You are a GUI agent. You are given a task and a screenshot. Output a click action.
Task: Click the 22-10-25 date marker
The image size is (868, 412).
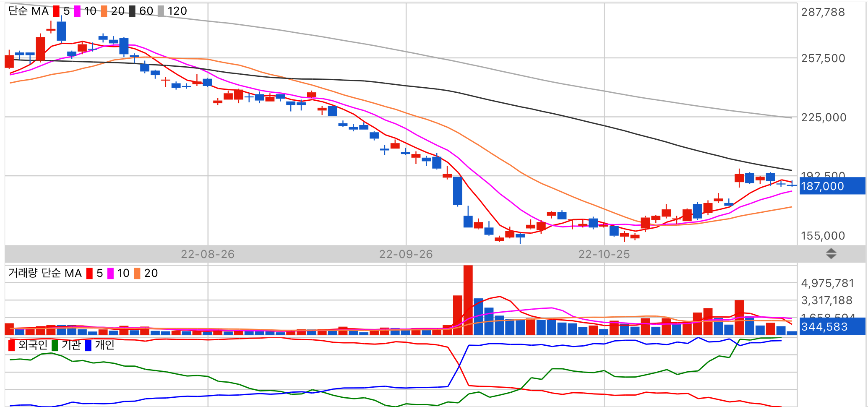(604, 254)
